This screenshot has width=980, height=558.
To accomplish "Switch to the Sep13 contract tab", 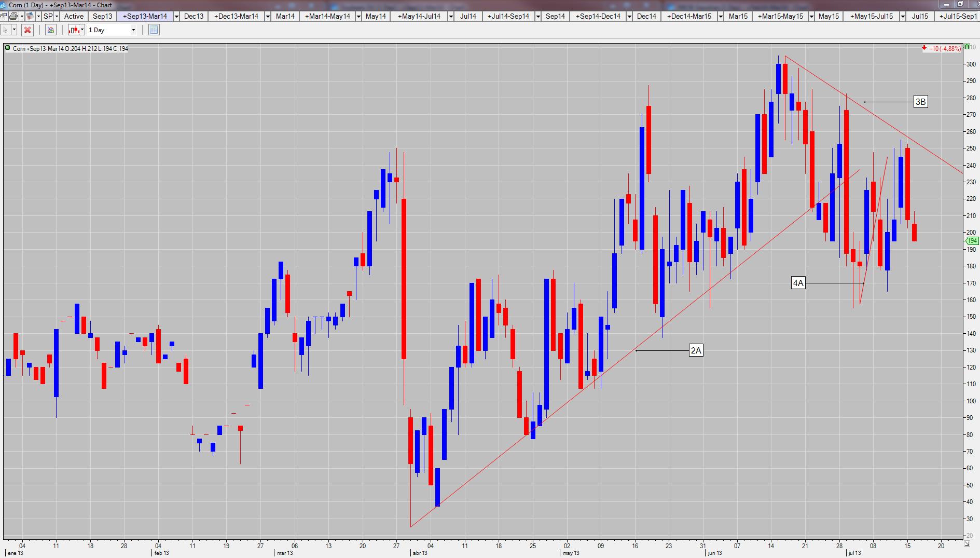I will pyautogui.click(x=102, y=16).
